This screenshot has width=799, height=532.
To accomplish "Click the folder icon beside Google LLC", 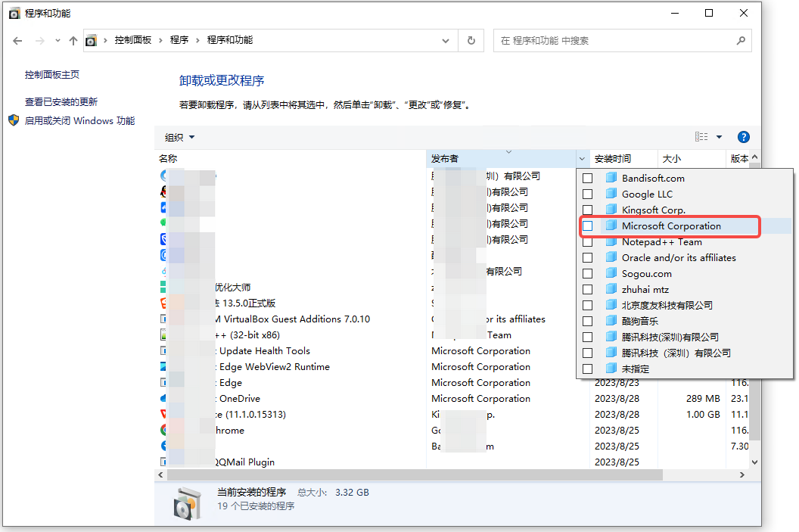I will coord(611,194).
